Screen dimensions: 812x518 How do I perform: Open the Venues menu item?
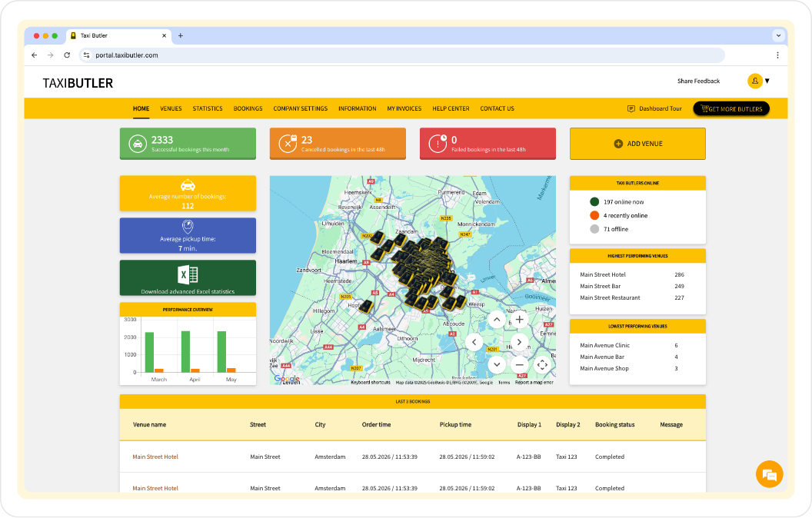pyautogui.click(x=171, y=108)
